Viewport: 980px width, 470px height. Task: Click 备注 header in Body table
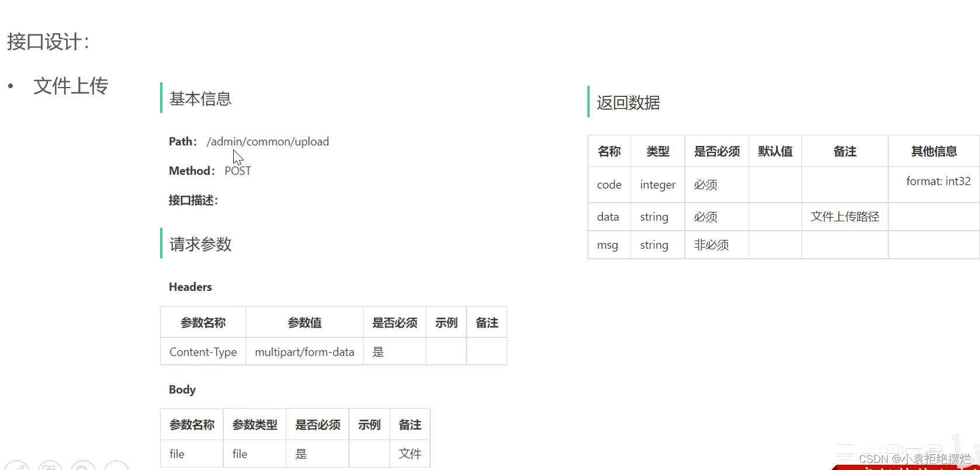tap(410, 424)
